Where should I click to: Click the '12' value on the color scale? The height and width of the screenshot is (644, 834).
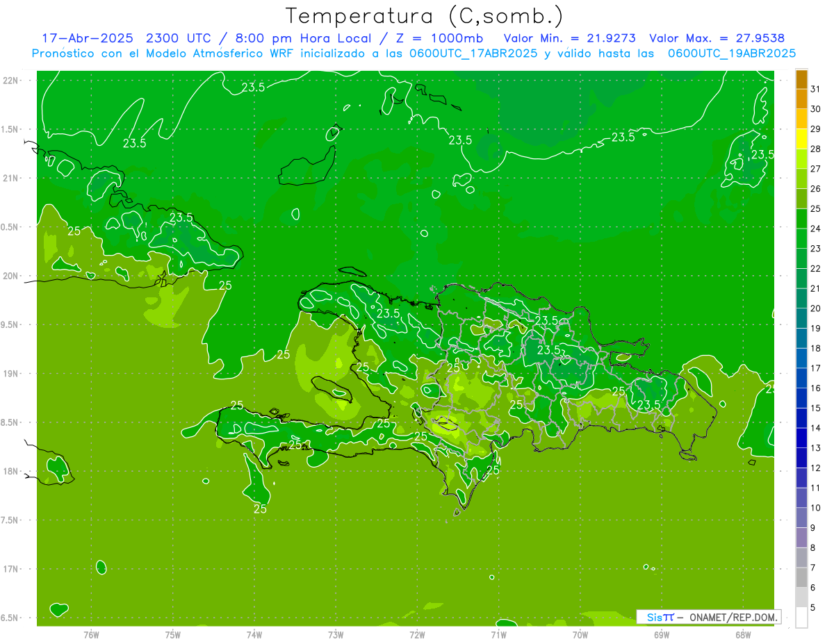pos(815,468)
